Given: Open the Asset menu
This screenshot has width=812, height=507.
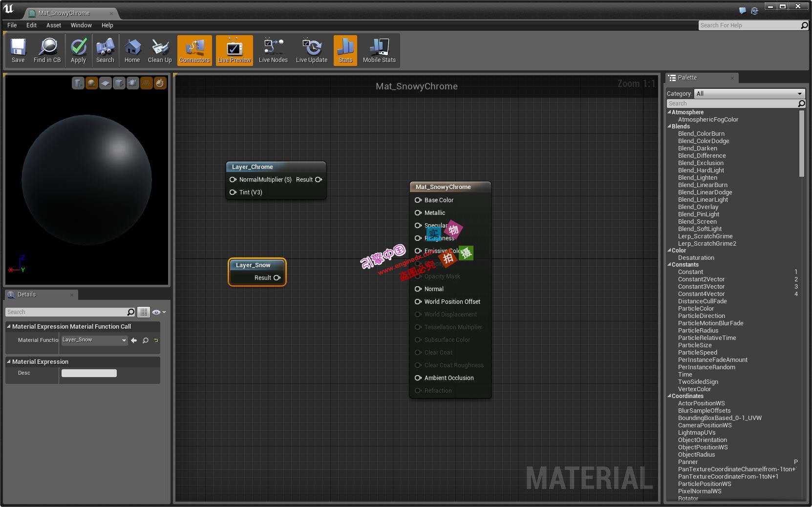Looking at the screenshot, I should (54, 25).
